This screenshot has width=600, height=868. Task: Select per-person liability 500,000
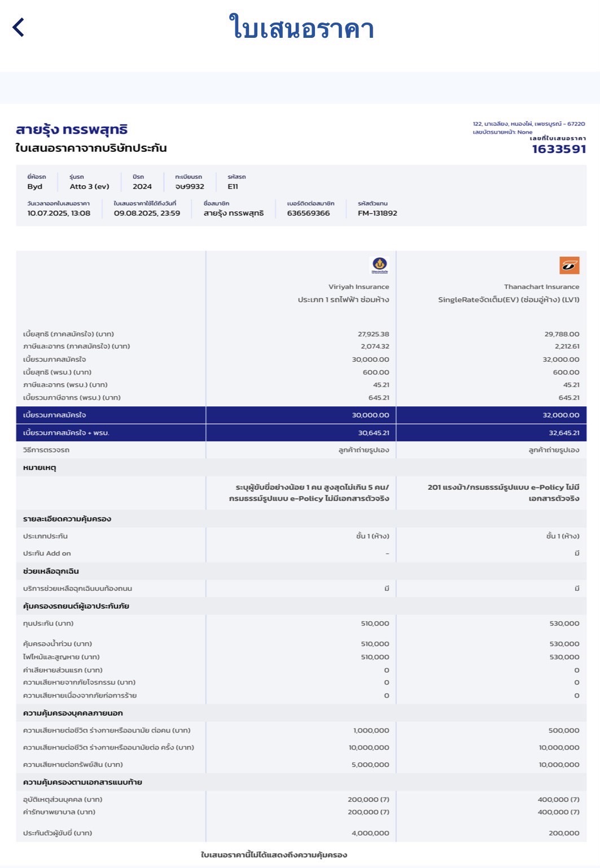[564, 730]
